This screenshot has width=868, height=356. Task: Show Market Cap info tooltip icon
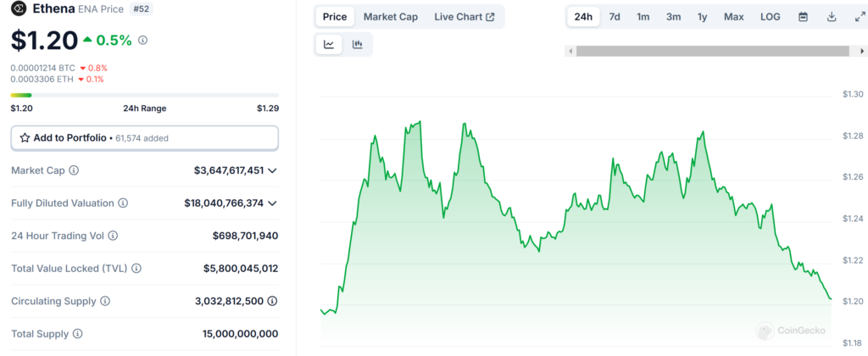(74, 170)
